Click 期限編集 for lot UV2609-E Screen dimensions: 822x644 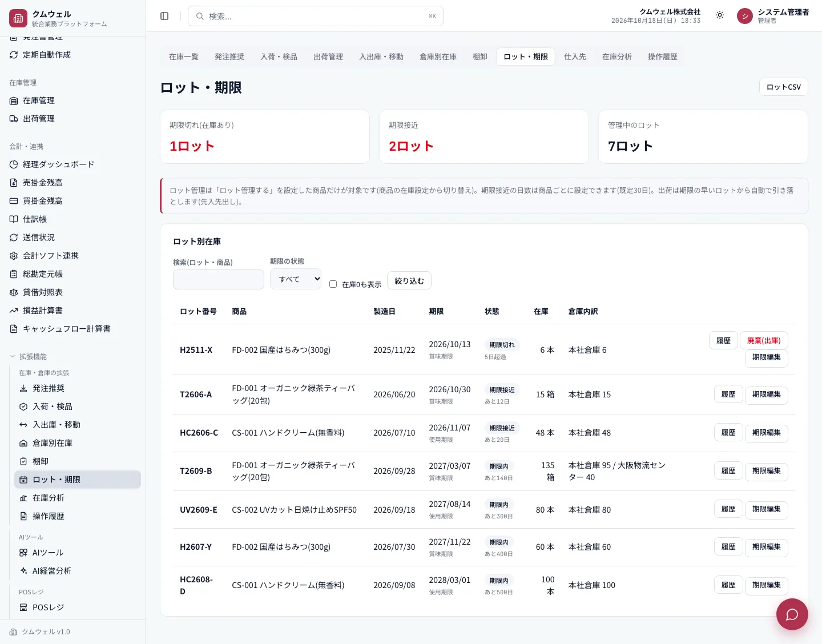click(766, 509)
